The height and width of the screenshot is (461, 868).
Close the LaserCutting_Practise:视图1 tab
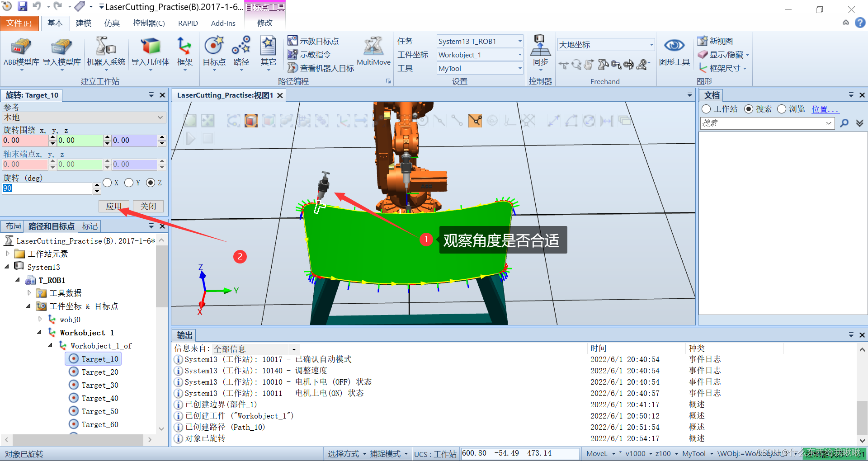point(280,95)
